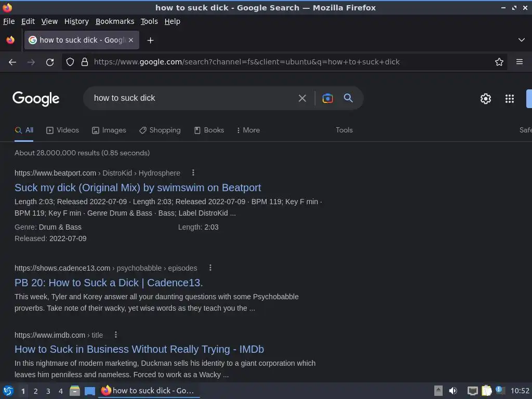Clear the Google search box text
Image resolution: width=532 pixels, height=399 pixels.
(x=302, y=98)
